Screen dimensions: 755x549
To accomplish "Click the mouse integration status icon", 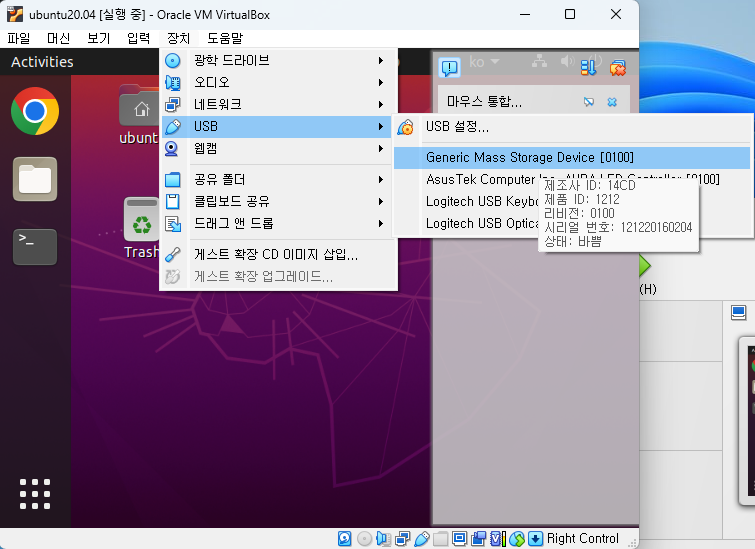I will (517, 538).
